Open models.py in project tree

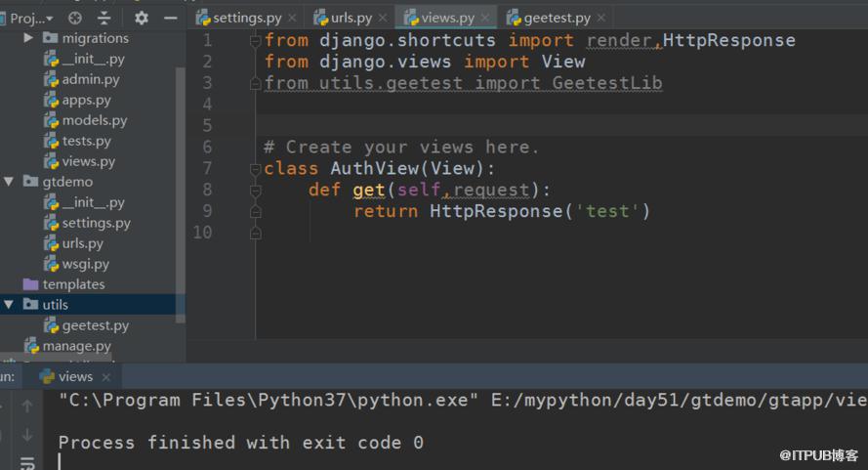coord(94,120)
